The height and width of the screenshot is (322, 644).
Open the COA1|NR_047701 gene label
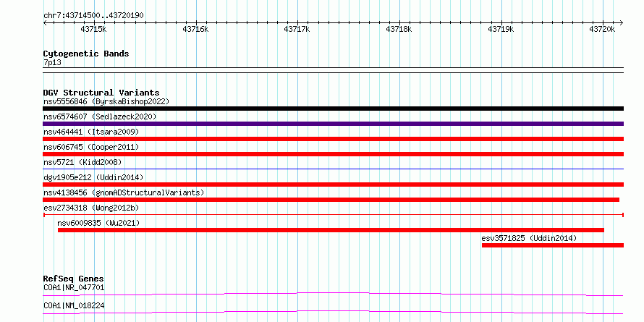pos(74,287)
